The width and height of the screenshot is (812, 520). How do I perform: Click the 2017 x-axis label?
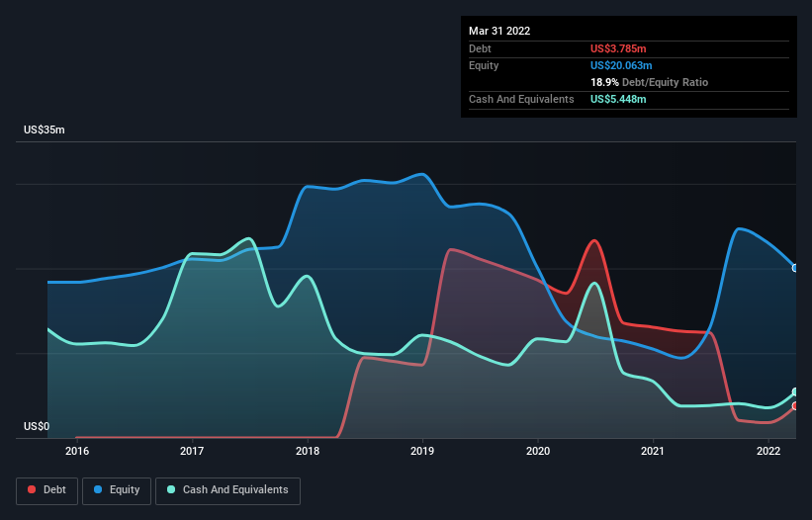(192, 451)
